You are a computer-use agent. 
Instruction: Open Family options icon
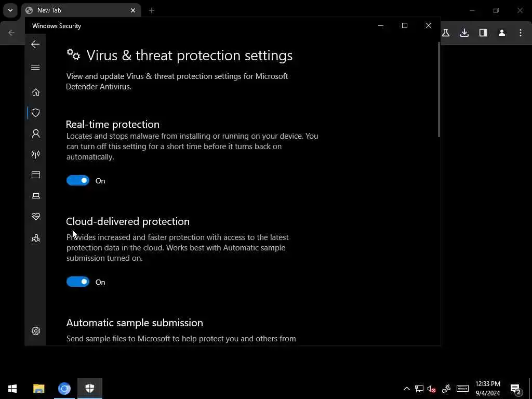[x=36, y=238]
